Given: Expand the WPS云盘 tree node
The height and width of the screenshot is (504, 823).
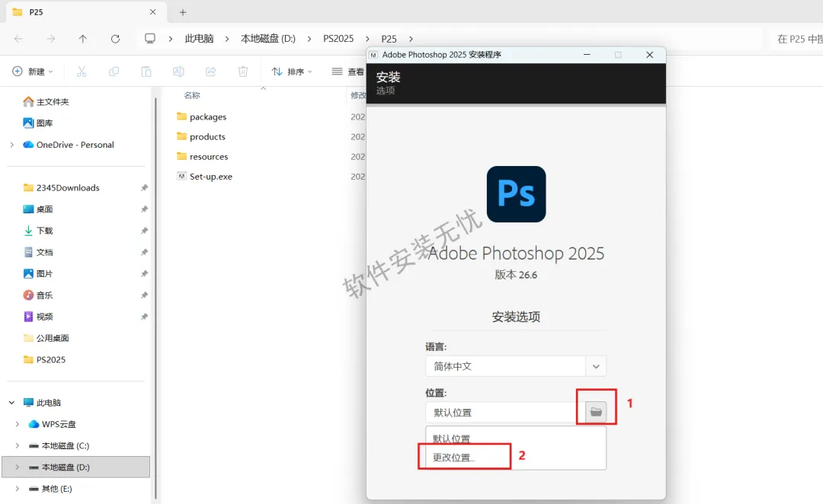Looking at the screenshot, I should (18, 424).
